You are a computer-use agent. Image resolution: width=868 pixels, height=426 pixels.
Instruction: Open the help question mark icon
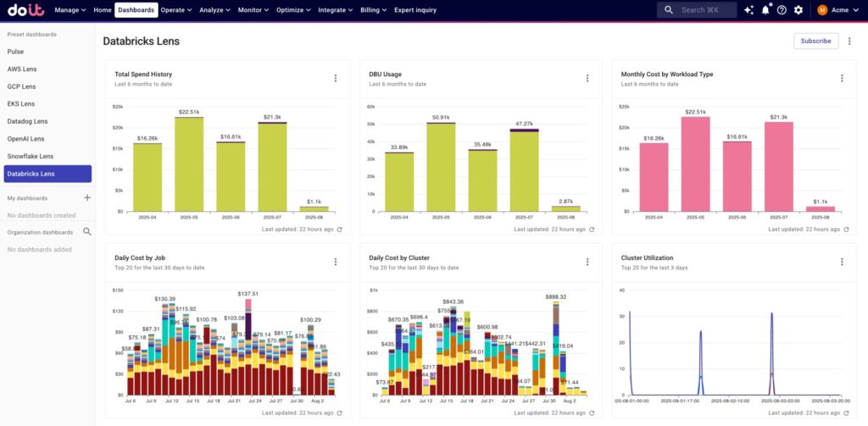782,10
